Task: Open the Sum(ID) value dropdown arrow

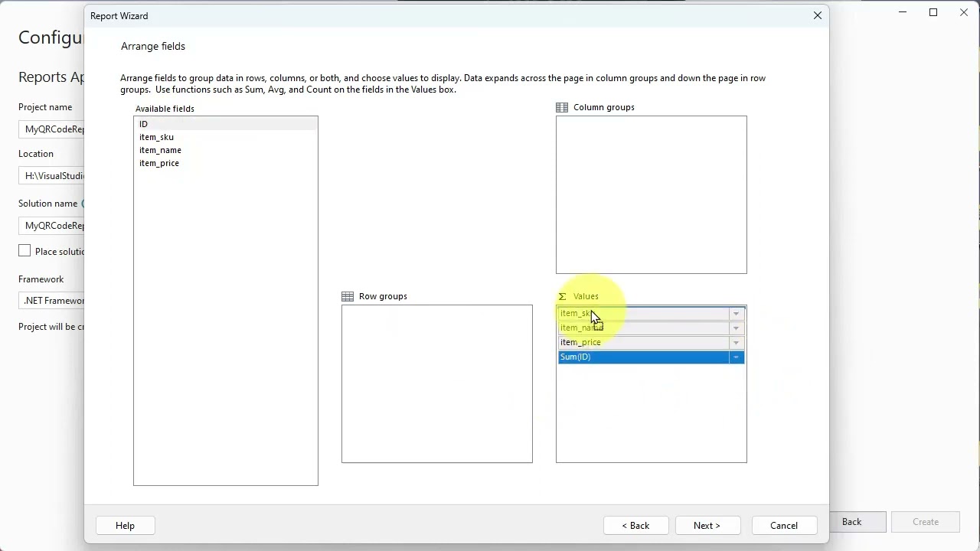Action: (736, 357)
